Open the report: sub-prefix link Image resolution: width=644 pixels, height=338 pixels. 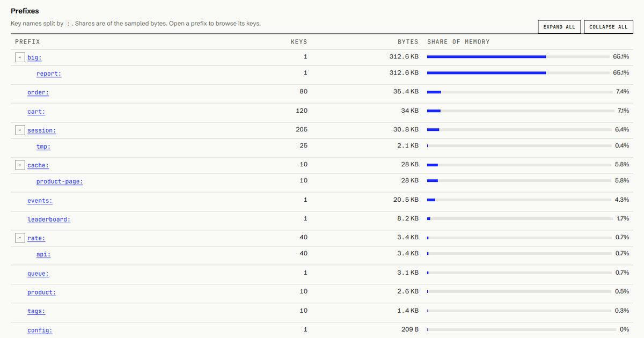[49, 74]
